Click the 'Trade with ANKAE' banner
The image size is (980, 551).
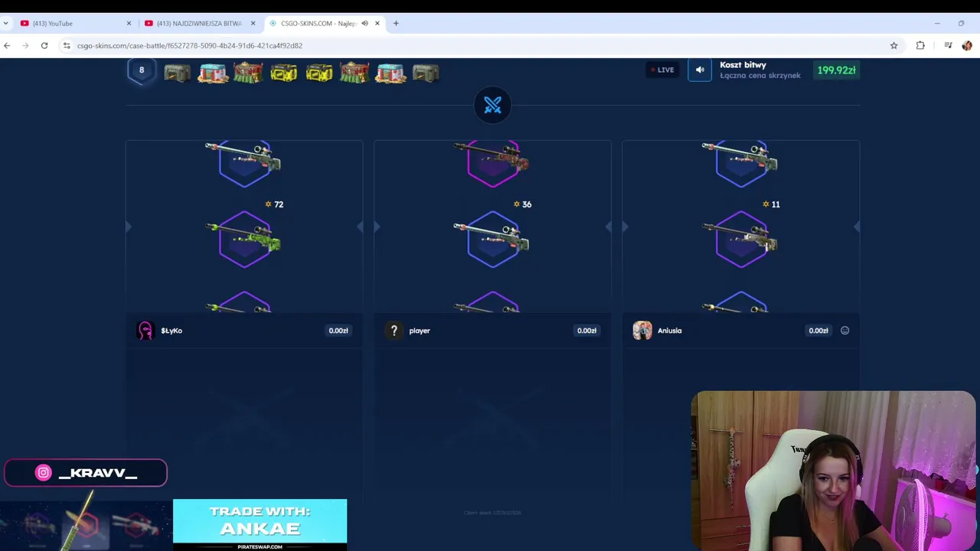260,524
